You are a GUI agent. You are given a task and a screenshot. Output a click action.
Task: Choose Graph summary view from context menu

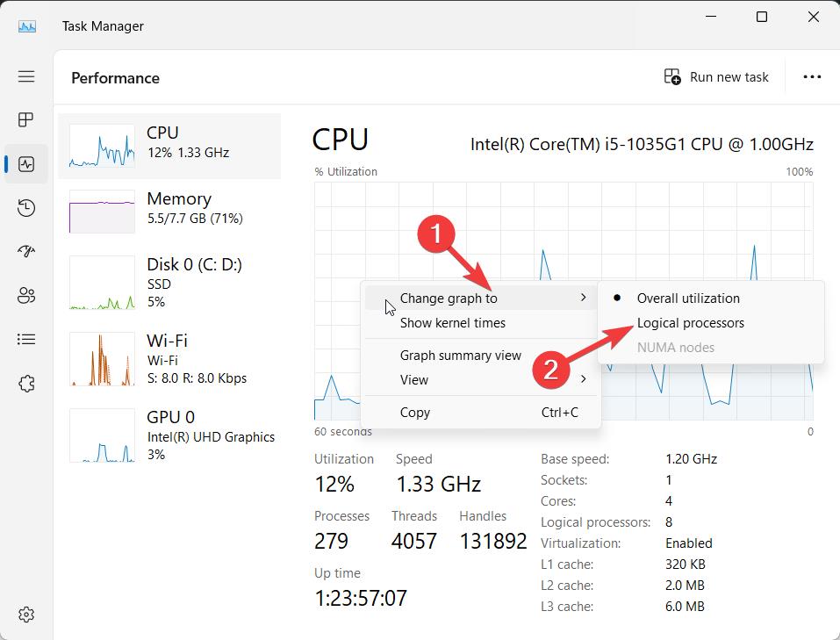click(x=461, y=356)
